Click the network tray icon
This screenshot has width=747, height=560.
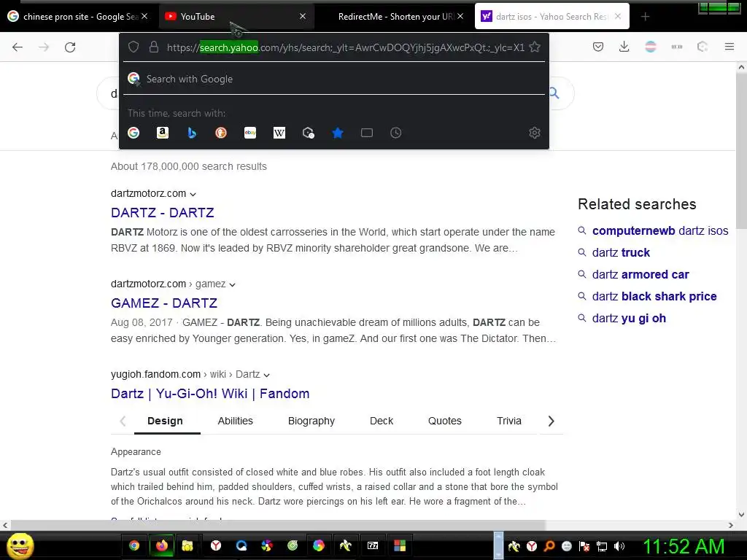pos(602,546)
